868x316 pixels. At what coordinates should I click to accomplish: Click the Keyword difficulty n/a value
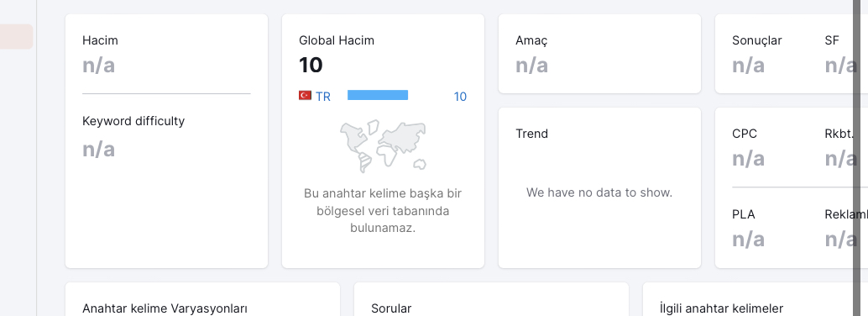(98, 149)
